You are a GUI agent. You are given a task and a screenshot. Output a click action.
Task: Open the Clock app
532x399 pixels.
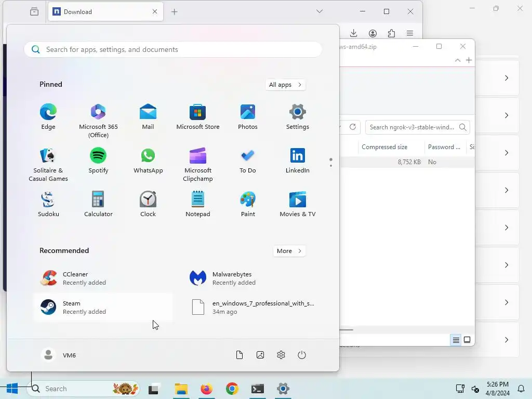148,204
